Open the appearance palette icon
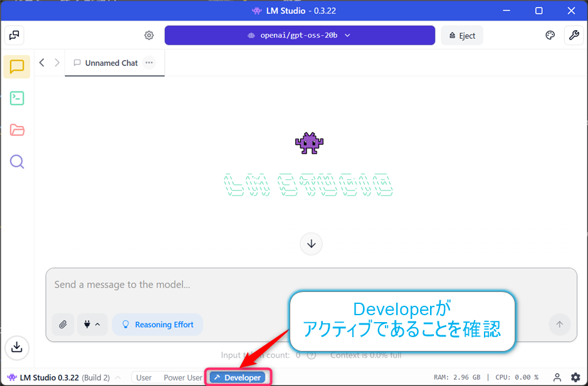The width and height of the screenshot is (588, 386). 550,35
